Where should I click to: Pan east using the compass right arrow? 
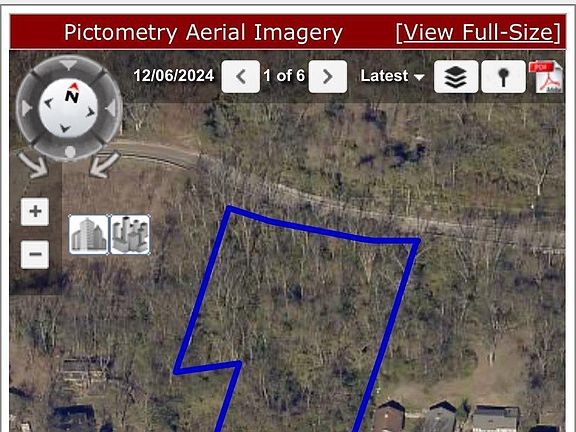(x=111, y=109)
